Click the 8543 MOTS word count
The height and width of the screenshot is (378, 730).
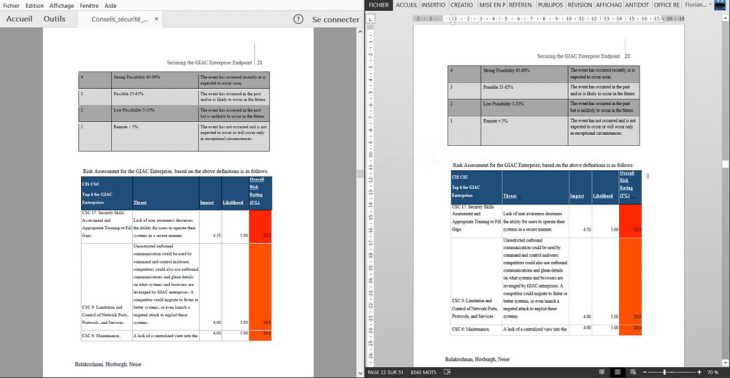pos(425,372)
